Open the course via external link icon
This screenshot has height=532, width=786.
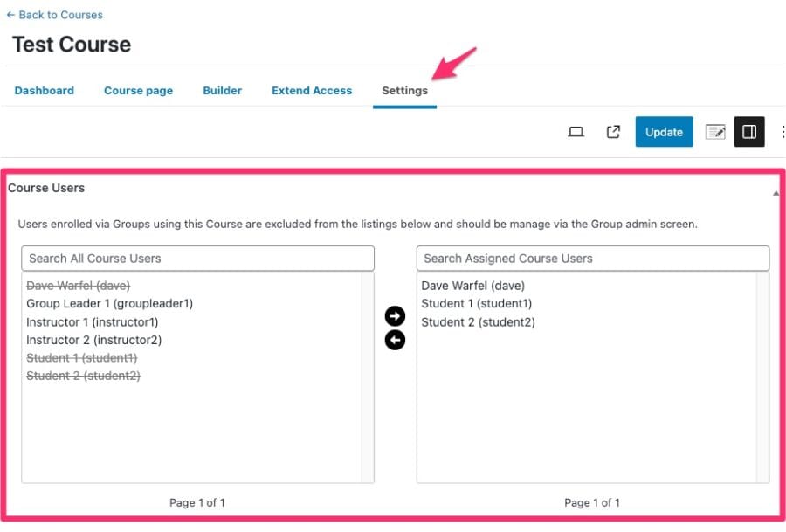tap(614, 131)
